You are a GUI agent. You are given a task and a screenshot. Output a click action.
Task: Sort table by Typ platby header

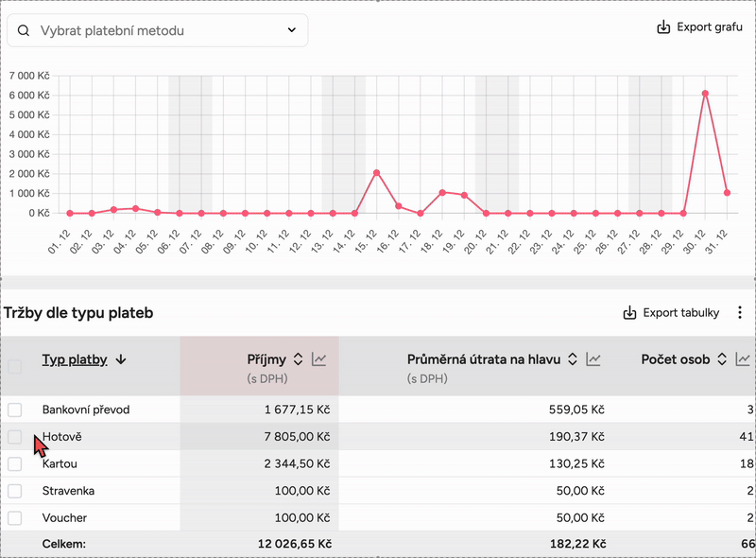click(75, 359)
